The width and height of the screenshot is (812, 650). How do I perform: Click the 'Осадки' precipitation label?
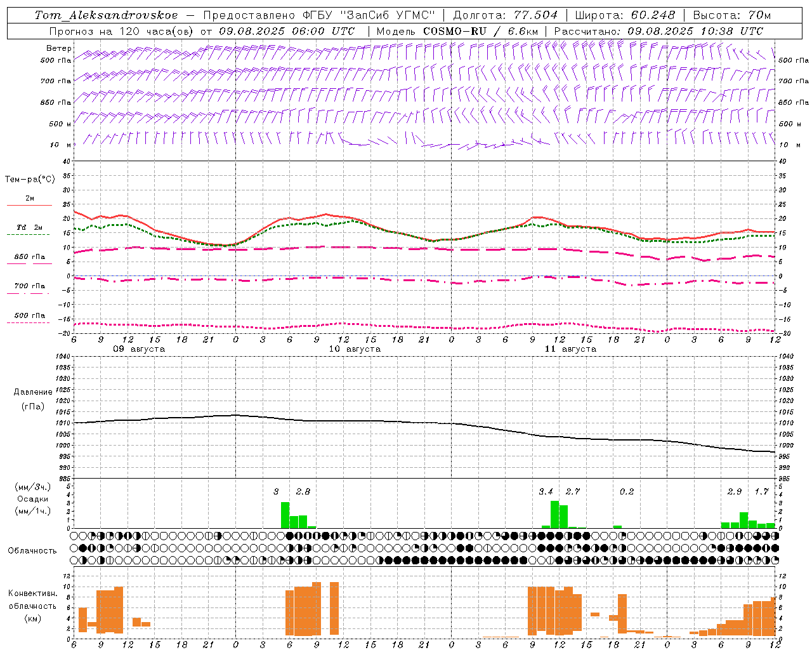point(33,499)
